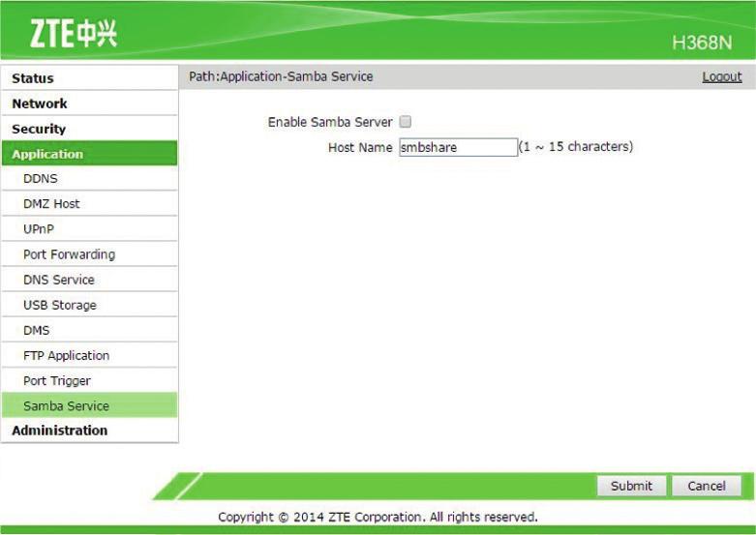
Task: Open the DNS Service page
Action: point(90,280)
